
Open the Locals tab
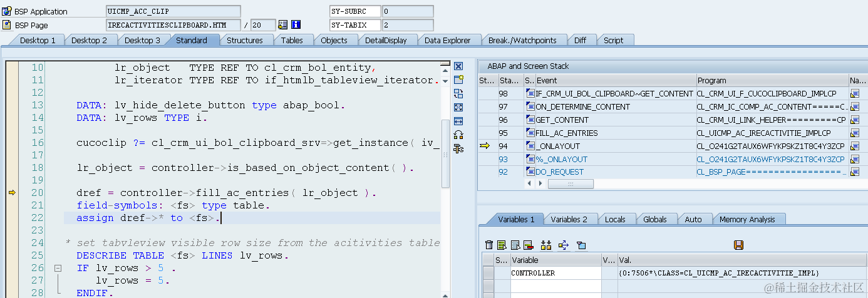point(616,219)
